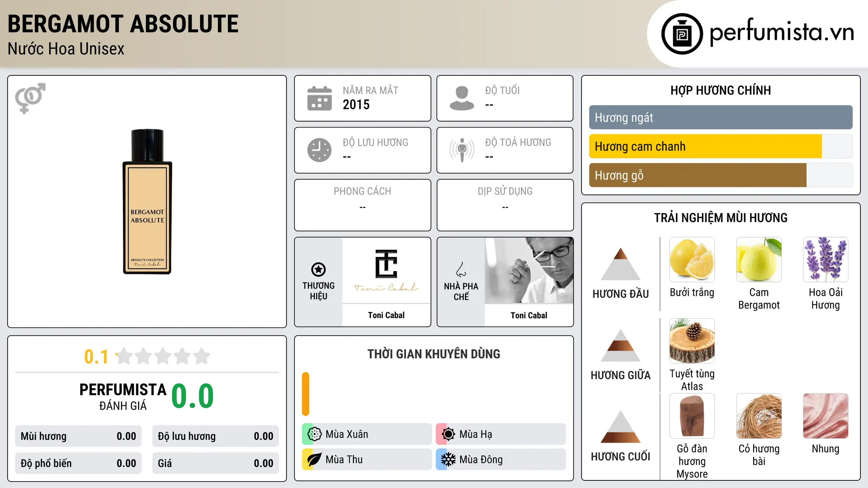
Task: Click the Hương ngát accord bar
Action: 721,117
